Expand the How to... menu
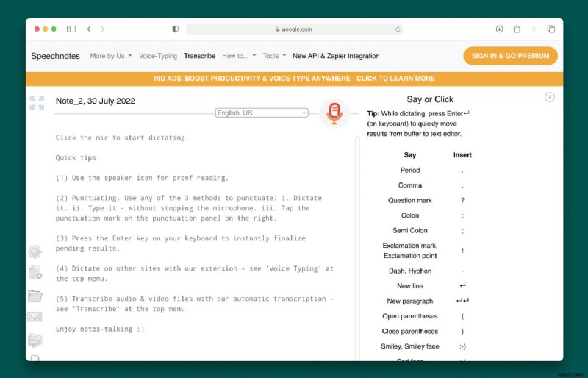This screenshot has width=588, height=378. coord(239,56)
